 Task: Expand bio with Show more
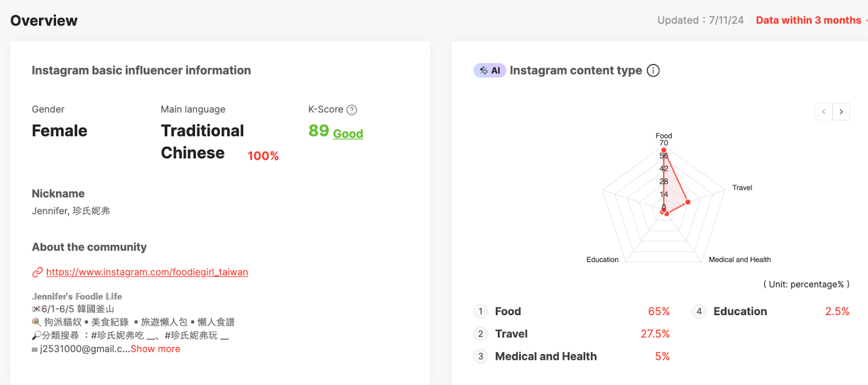(155, 349)
